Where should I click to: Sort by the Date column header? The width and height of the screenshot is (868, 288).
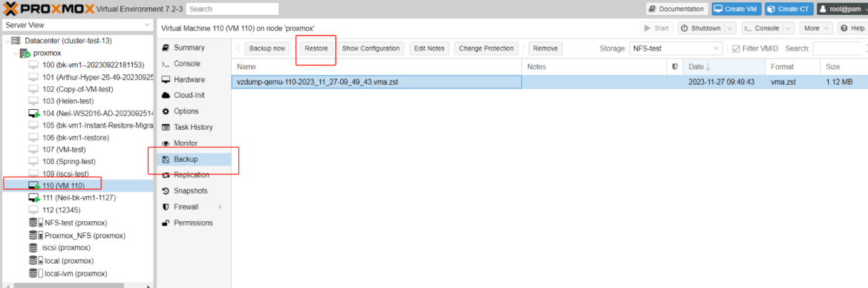[725, 67]
